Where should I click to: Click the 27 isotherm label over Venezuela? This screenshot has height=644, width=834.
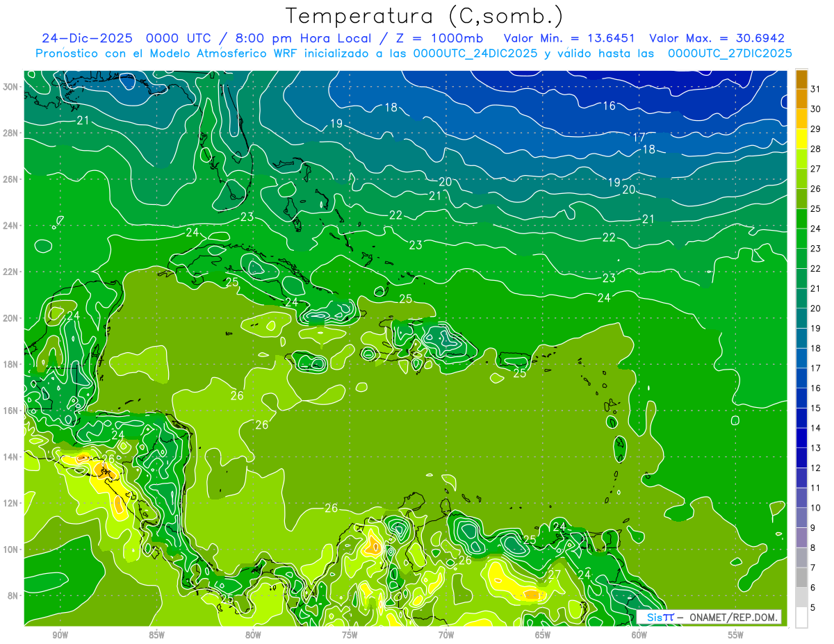point(554,575)
